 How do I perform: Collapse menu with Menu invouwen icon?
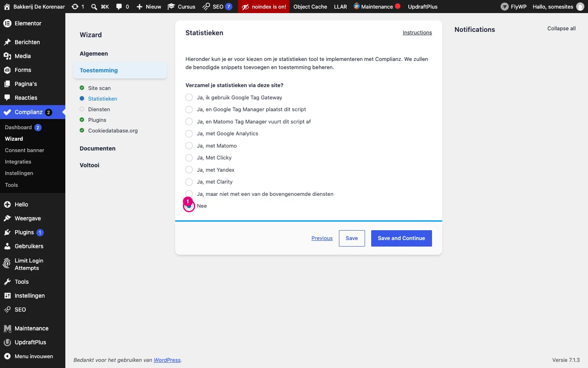[7, 356]
